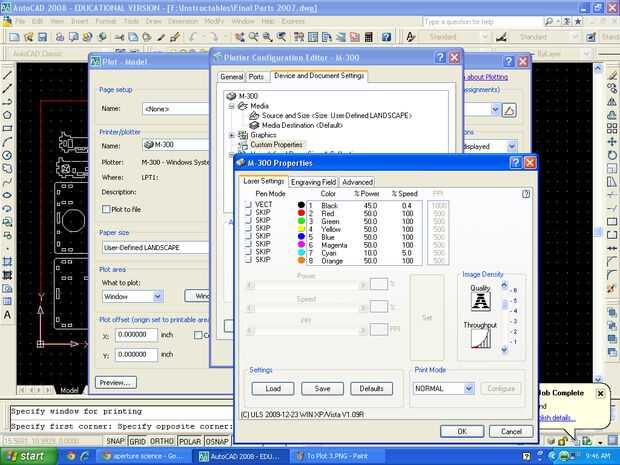
Task: Open the What to plot Window dropdown
Action: pyautogui.click(x=158, y=296)
